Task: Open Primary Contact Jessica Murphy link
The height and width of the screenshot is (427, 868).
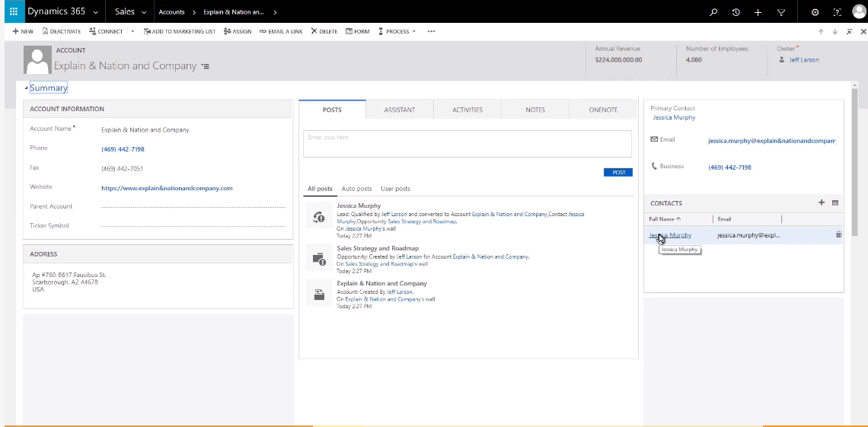Action: tap(675, 117)
